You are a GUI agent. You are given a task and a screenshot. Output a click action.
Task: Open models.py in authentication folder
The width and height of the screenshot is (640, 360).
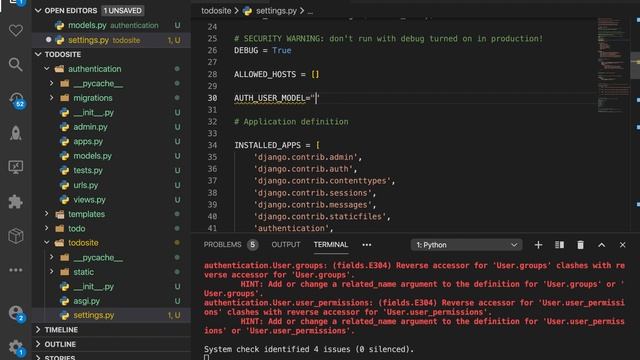(x=93, y=156)
